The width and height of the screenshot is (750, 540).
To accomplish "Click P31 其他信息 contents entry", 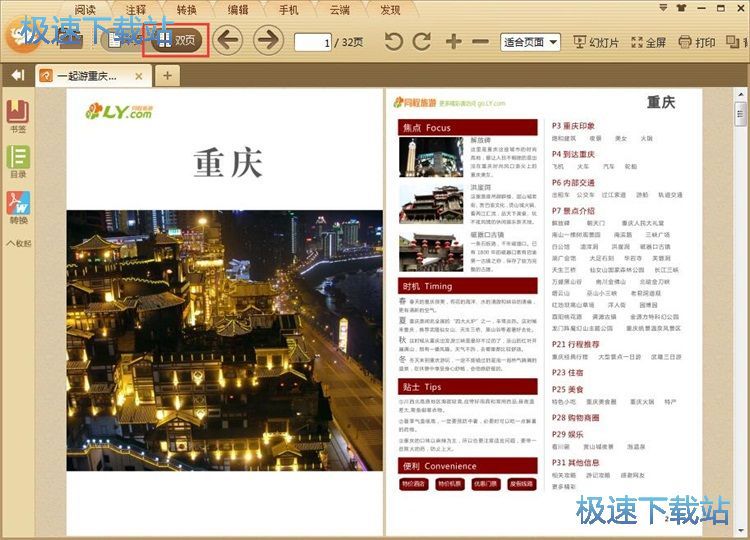I will pyautogui.click(x=575, y=463).
